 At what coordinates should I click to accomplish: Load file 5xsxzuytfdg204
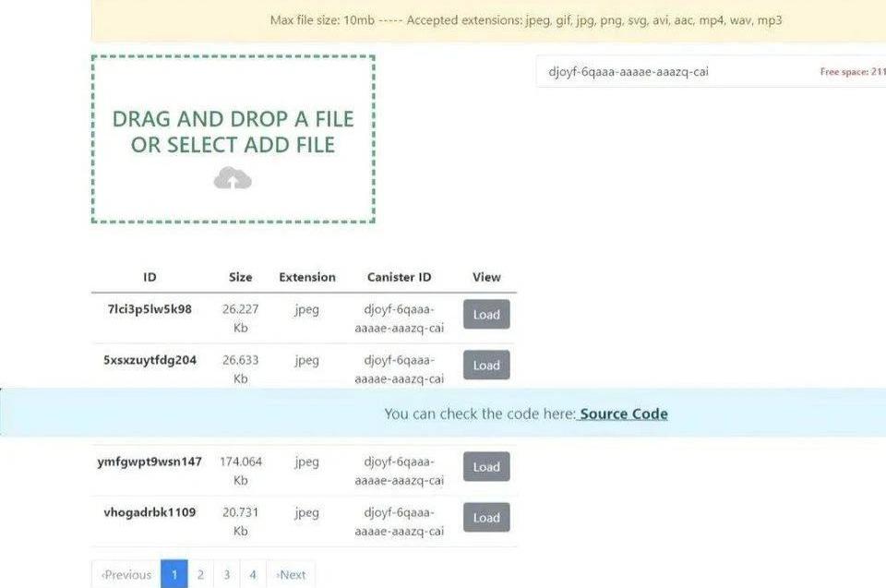tap(485, 366)
